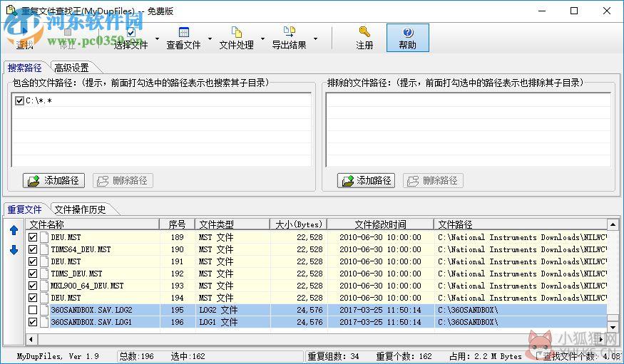Move selection up with blue up arrow
This screenshot has height=364, width=624.
[14, 230]
